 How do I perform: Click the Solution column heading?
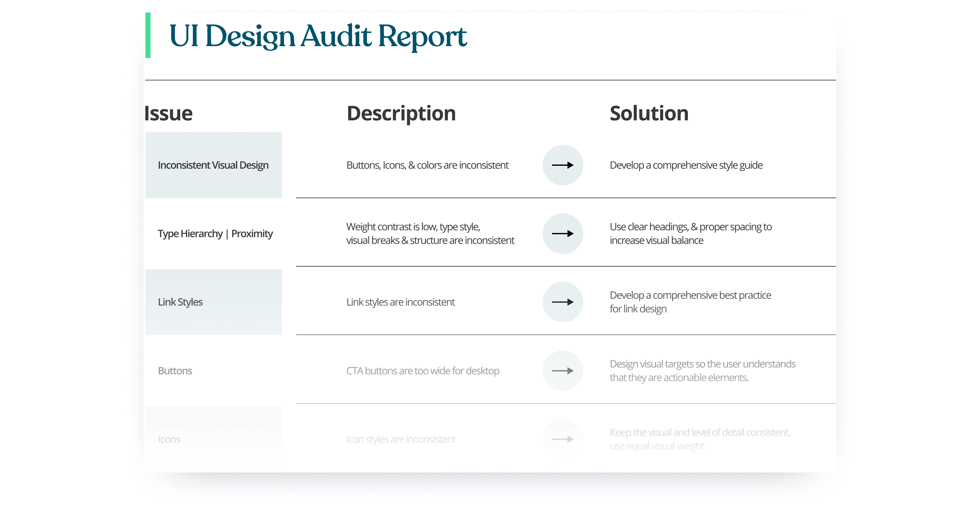[x=649, y=113]
